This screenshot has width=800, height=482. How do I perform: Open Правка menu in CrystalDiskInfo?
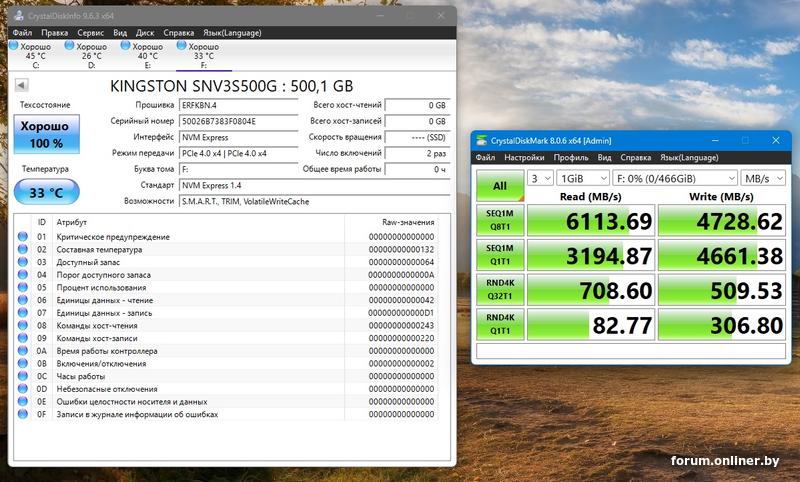(54, 33)
